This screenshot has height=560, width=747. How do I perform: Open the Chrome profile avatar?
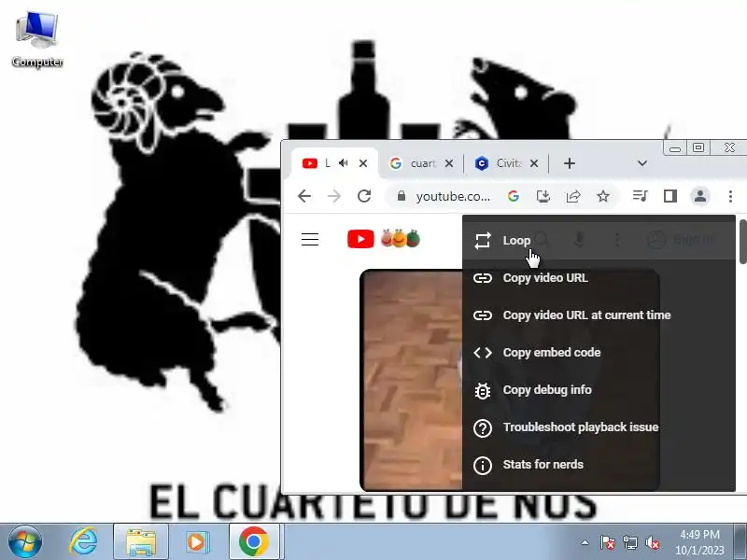(700, 196)
